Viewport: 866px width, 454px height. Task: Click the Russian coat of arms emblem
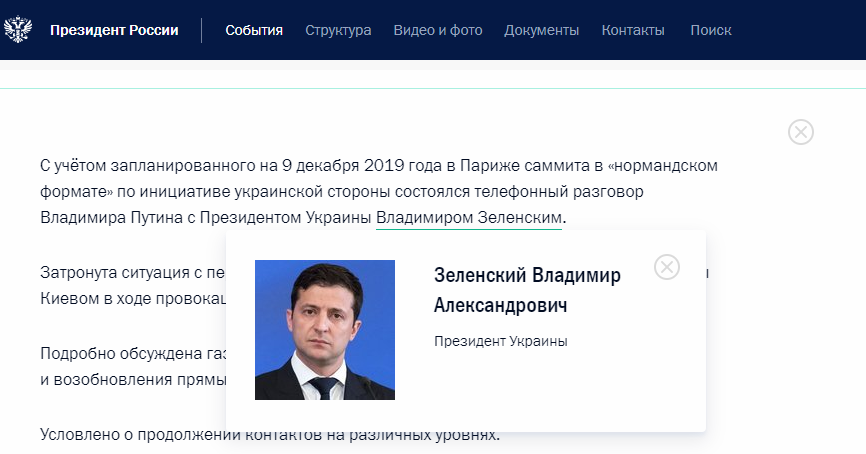[18, 30]
